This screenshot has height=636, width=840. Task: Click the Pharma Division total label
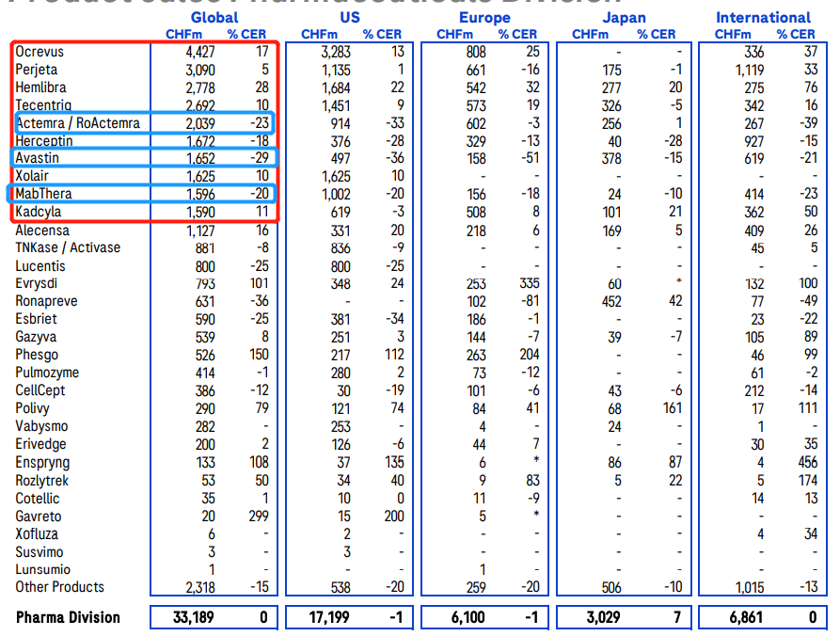point(68,618)
